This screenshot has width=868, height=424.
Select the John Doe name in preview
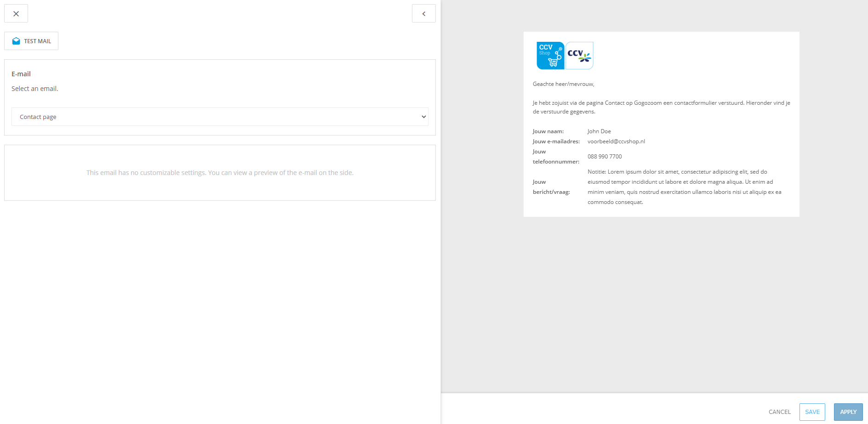point(599,131)
